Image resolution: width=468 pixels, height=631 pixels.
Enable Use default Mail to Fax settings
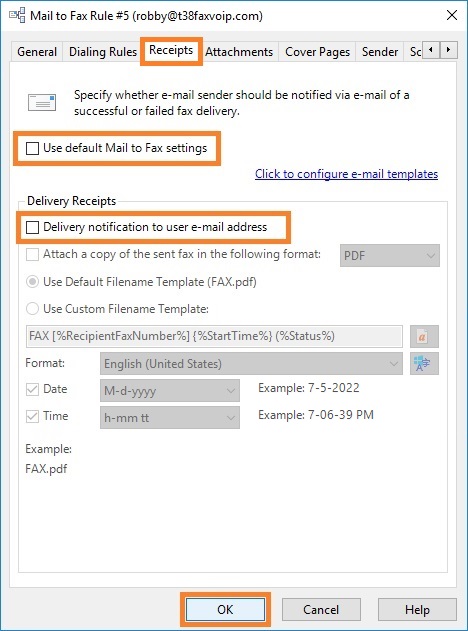(32, 148)
